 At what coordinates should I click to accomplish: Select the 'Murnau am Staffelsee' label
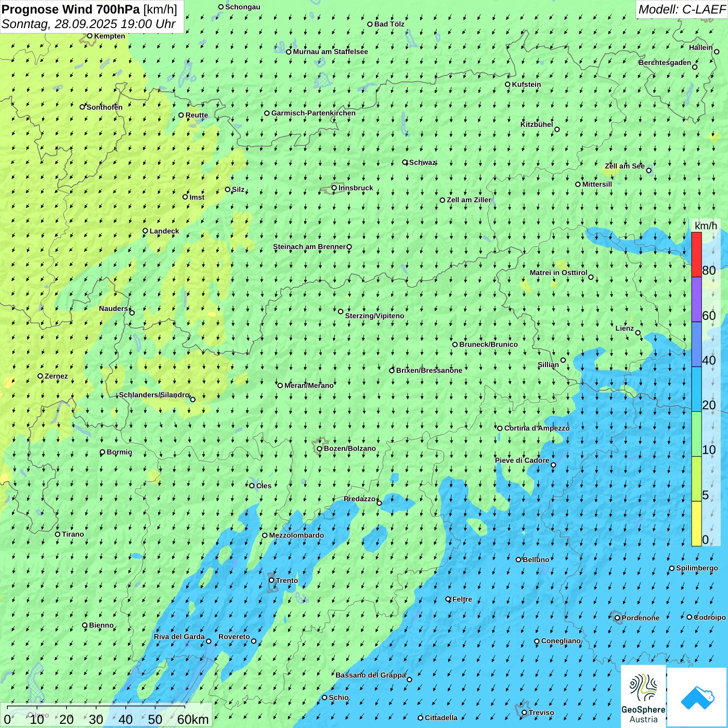[330, 51]
